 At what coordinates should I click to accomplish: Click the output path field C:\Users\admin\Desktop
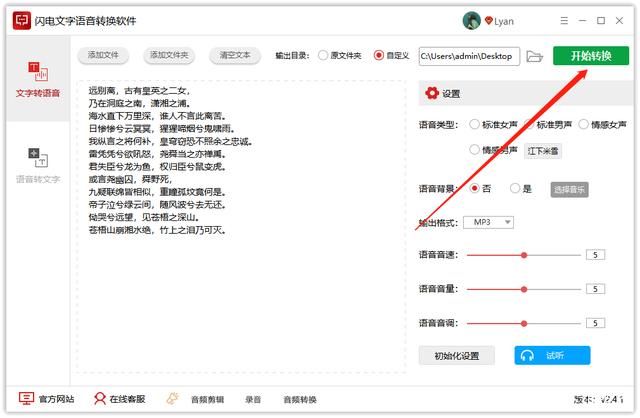pos(469,56)
